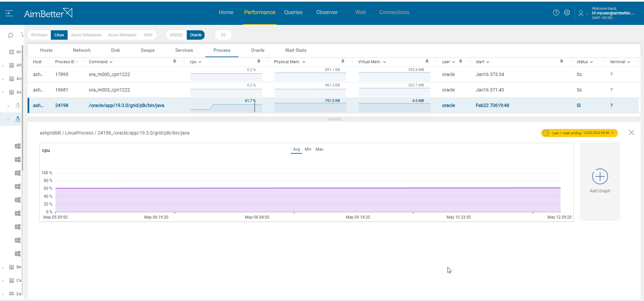Toggle the IIS filter
This screenshot has width=644, height=301.
223,35
